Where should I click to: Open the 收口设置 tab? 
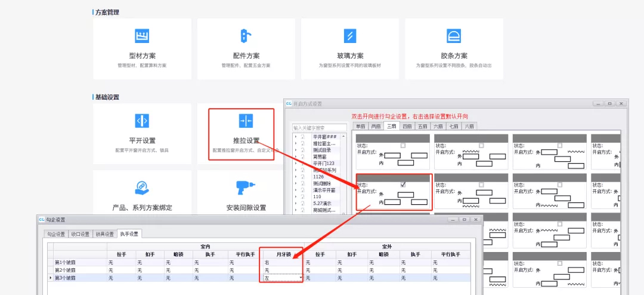pos(80,234)
